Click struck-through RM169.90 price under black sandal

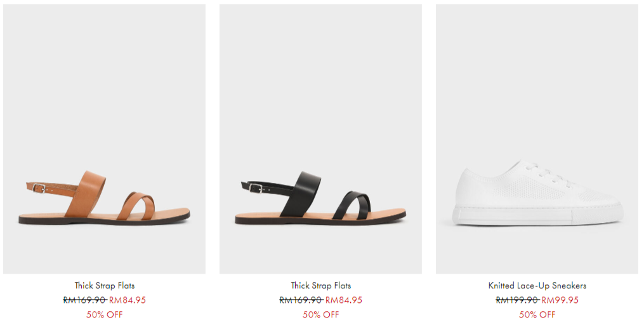[301, 300]
